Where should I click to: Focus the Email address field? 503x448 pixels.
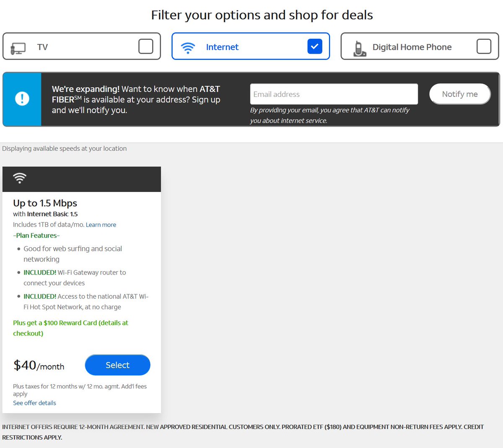[x=334, y=94]
